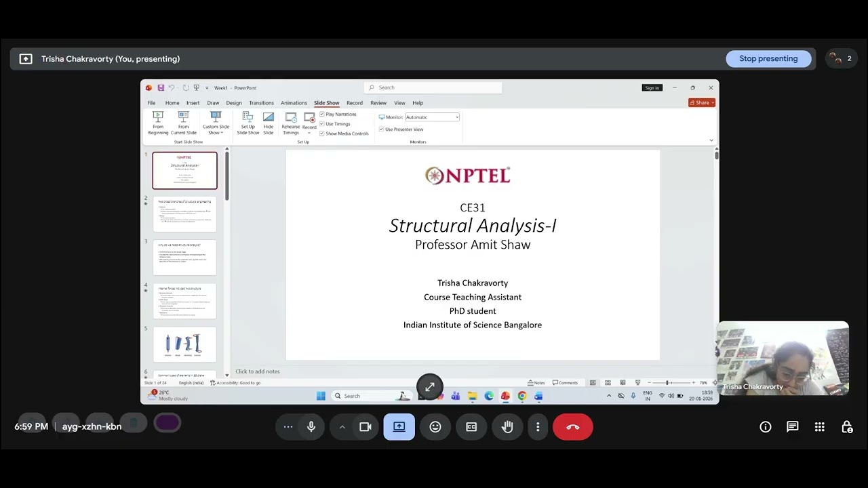Switch to Reading View in status bar
The height and width of the screenshot is (488, 868).
(623, 383)
